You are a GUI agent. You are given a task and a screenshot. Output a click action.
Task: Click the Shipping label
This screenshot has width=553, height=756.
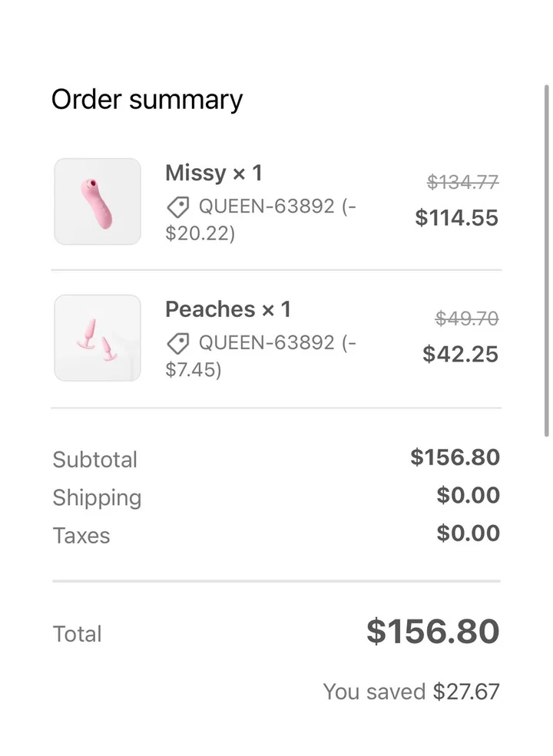pyautogui.click(x=97, y=497)
